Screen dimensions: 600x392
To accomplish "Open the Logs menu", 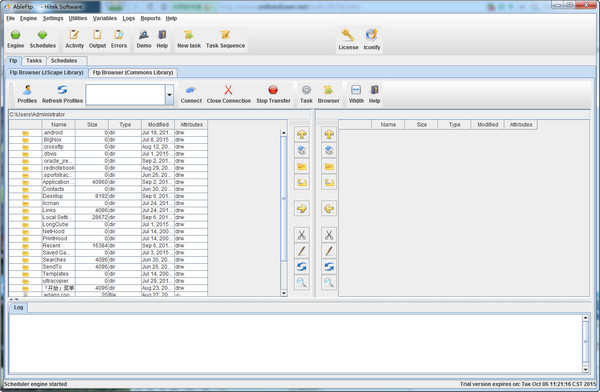I will click(129, 18).
